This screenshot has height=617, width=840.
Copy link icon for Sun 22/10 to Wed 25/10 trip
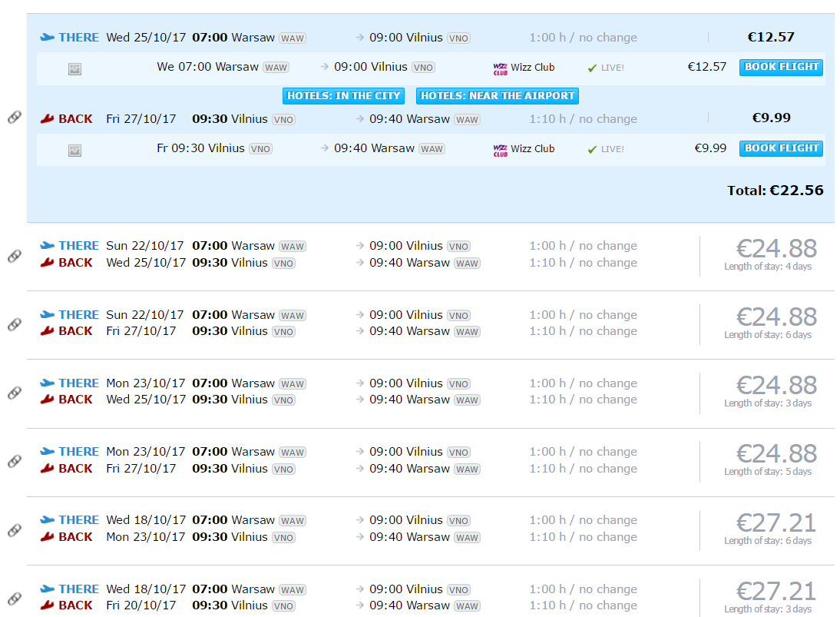[x=15, y=256]
